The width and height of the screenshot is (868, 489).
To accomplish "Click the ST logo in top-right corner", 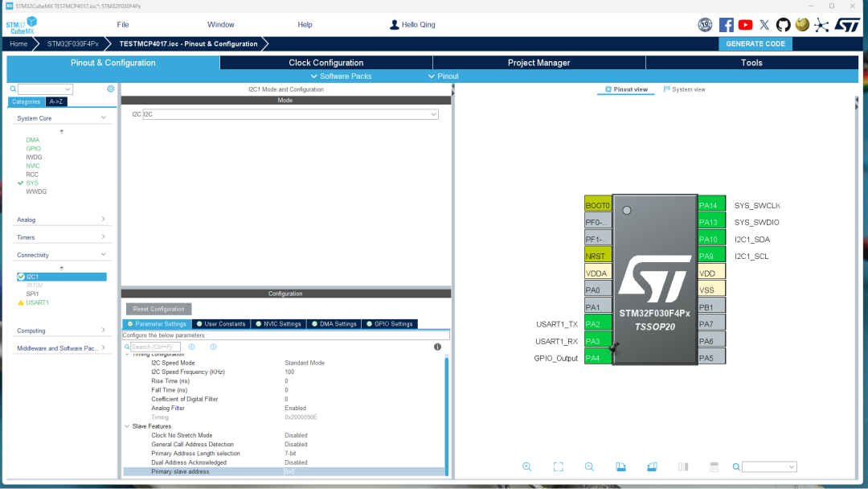I will click(847, 25).
